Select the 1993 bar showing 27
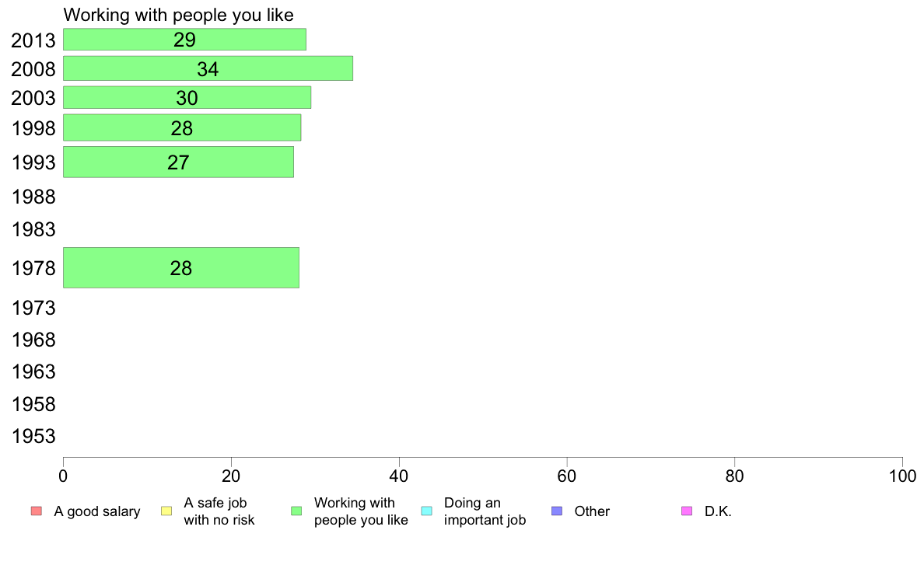The height and width of the screenshot is (572, 924). 179,162
